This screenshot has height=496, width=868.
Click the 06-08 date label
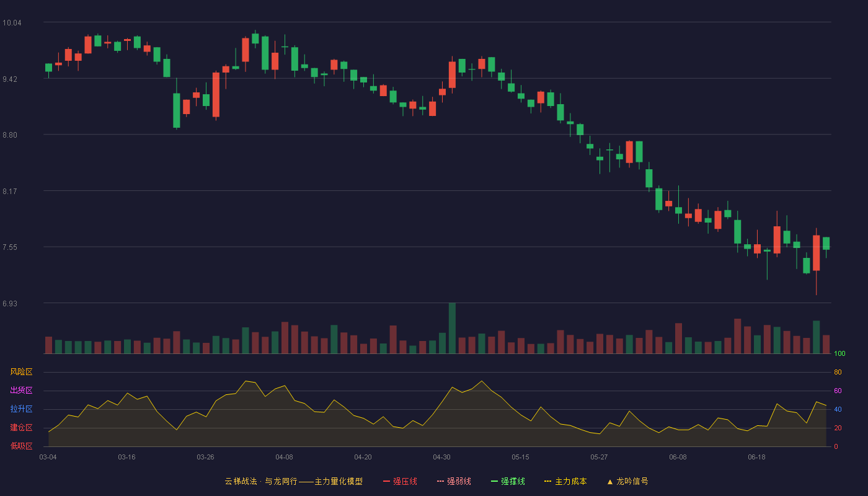[678, 457]
